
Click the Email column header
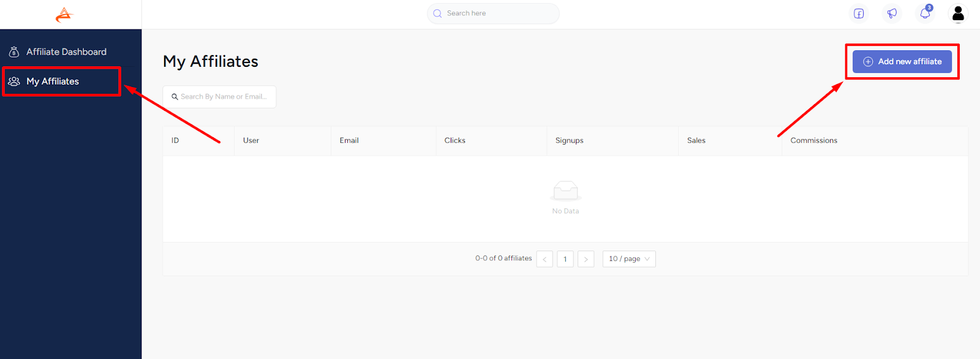pos(383,141)
